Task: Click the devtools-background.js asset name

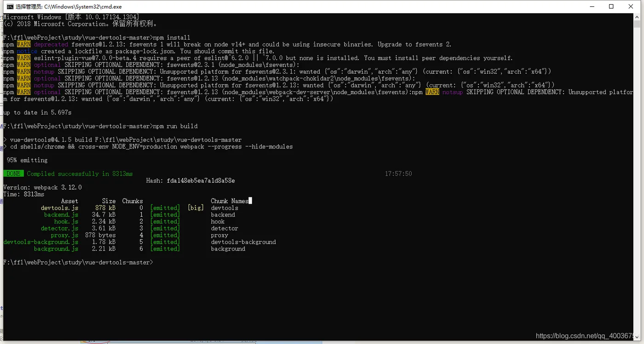Action: [41, 242]
